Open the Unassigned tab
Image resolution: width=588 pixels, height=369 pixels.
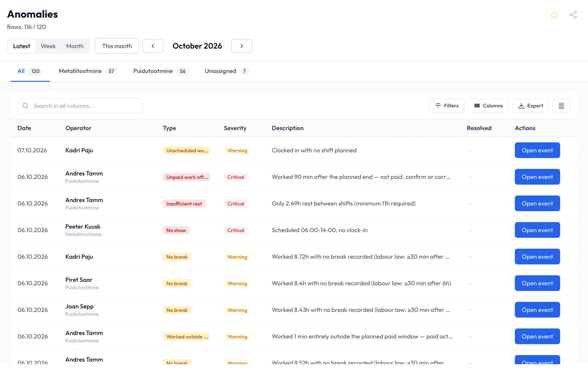pyautogui.click(x=227, y=71)
